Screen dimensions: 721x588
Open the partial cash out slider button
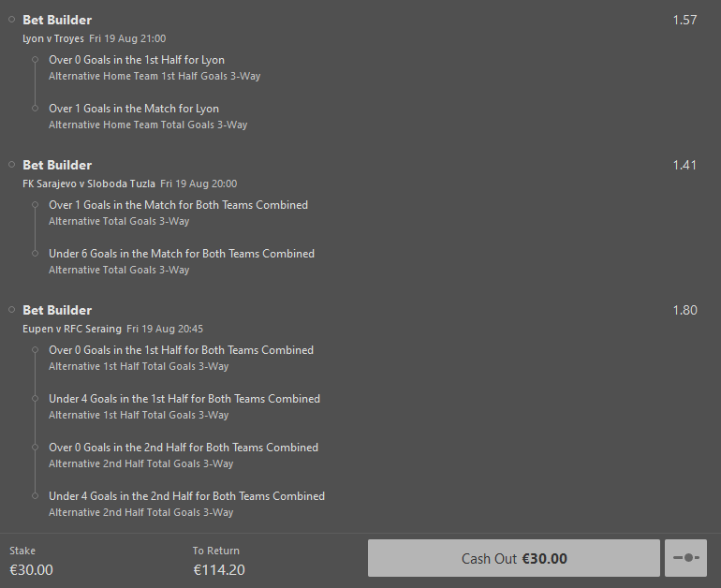pos(685,558)
